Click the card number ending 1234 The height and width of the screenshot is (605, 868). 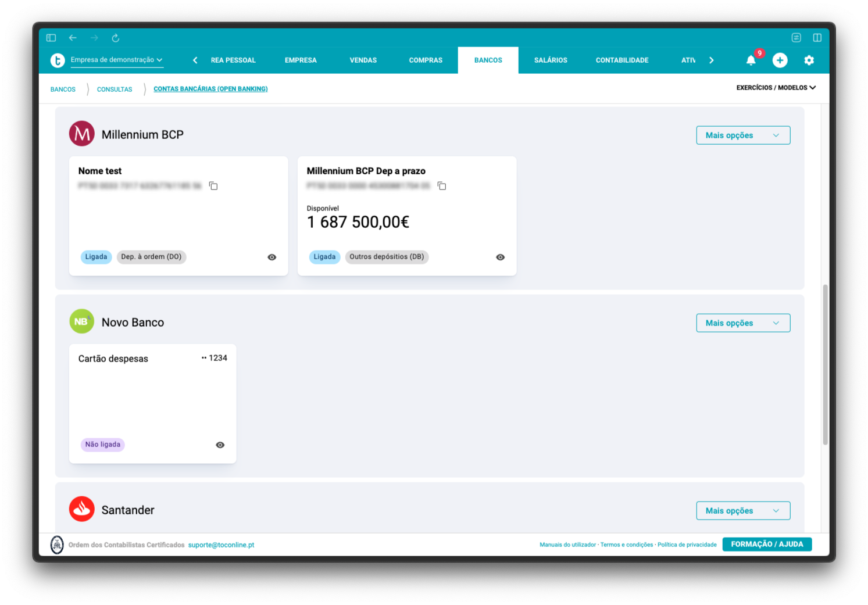(x=215, y=358)
